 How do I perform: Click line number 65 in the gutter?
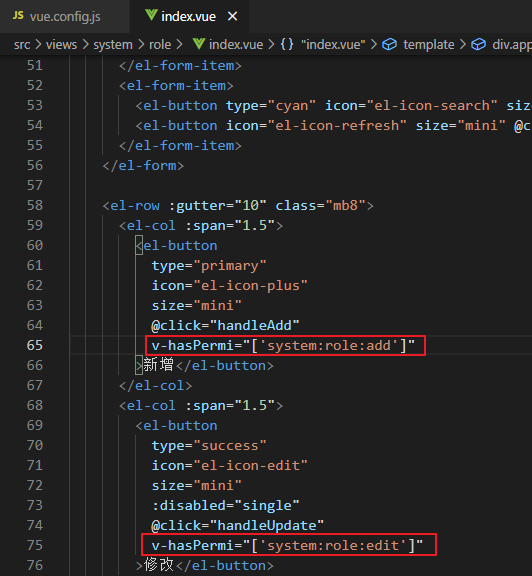pos(35,345)
